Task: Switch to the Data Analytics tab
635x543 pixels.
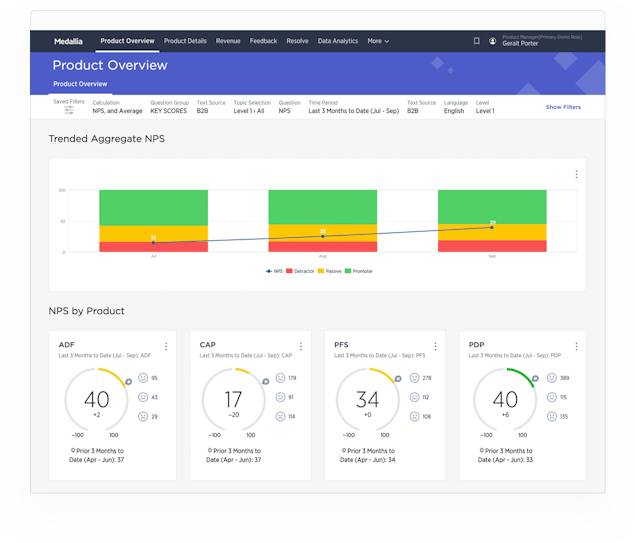Action: coord(338,41)
